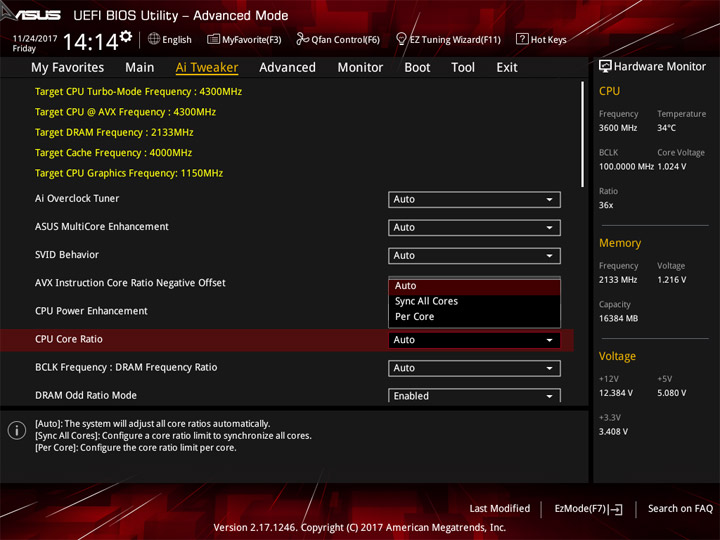
Task: Click CPU temperature value 34°C
Action: (x=666, y=128)
